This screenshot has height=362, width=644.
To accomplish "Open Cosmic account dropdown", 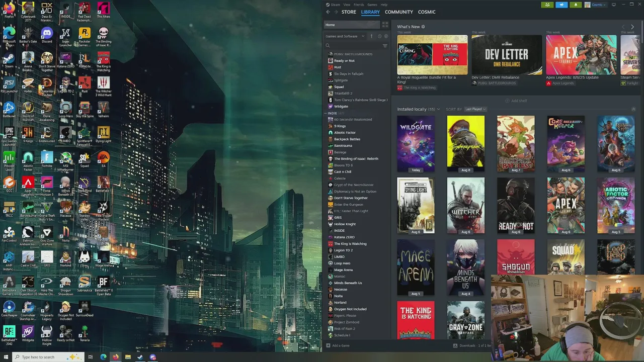I will (596, 5).
